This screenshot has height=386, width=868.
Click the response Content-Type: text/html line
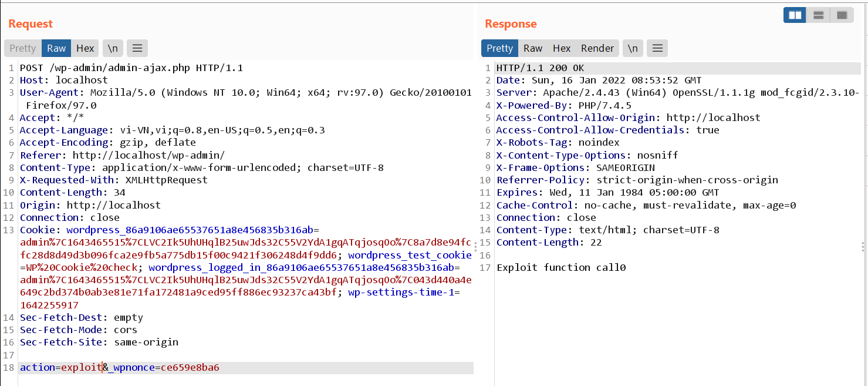[608, 230]
